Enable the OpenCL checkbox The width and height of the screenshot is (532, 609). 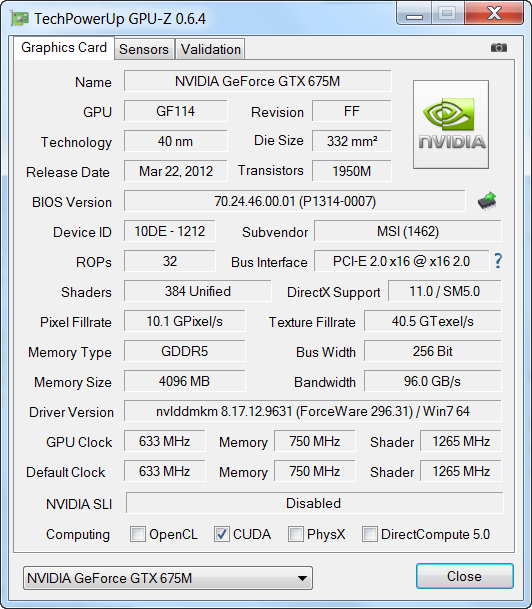(x=138, y=534)
